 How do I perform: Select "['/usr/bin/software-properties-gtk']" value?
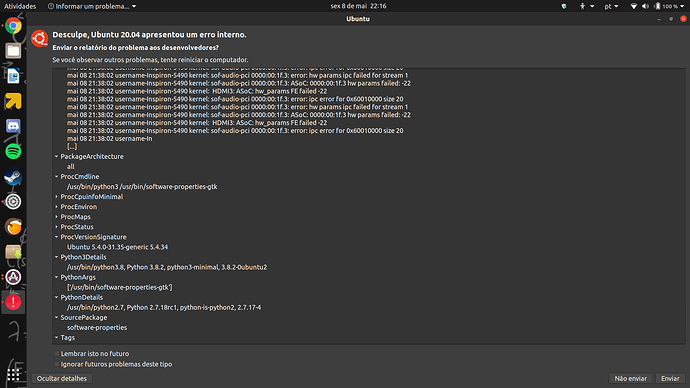click(x=120, y=287)
